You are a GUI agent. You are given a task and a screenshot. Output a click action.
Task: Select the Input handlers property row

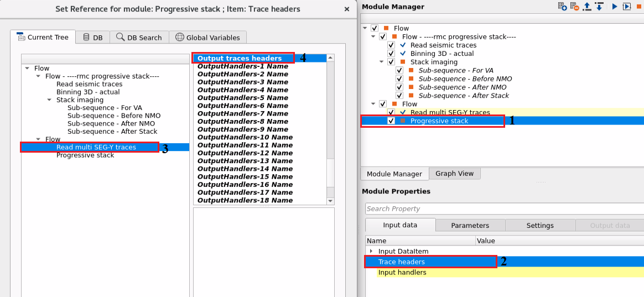point(505,272)
